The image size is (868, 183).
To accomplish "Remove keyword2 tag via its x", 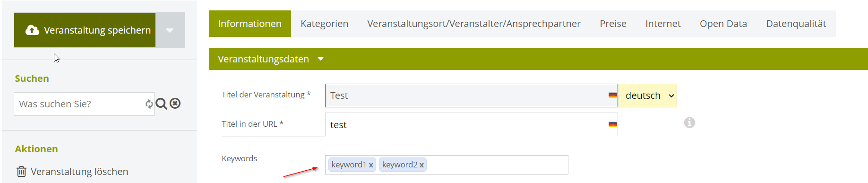I will pos(421,165).
